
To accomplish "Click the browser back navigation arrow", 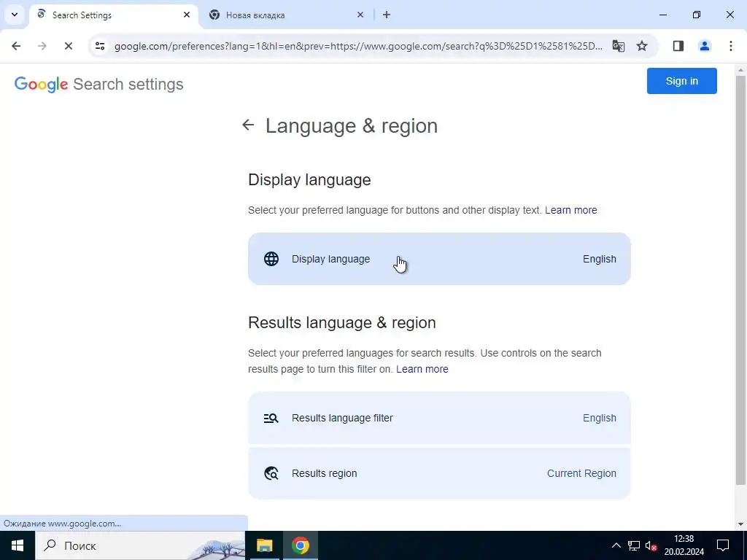I will click(16, 46).
